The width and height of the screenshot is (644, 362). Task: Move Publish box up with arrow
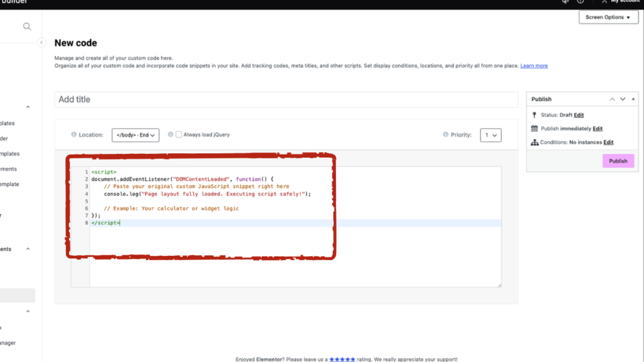pos(612,99)
